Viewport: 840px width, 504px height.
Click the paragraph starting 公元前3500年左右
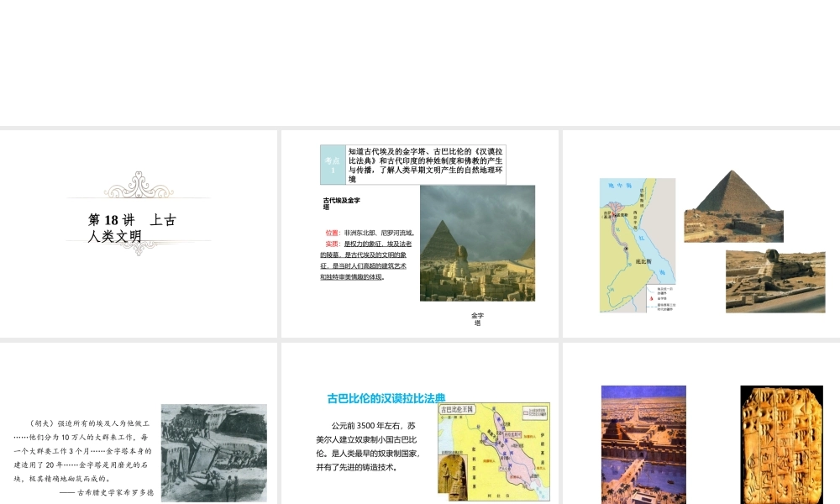click(368, 446)
